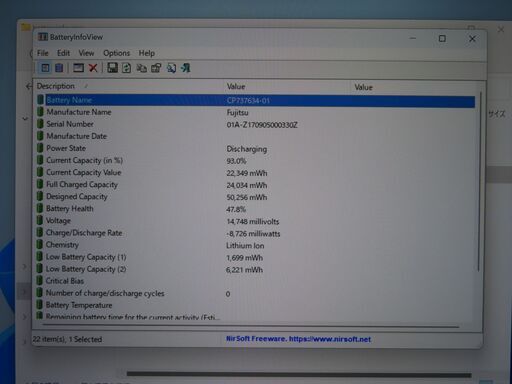Open the Edit menu
Screen dimensions: 512x384
point(63,53)
